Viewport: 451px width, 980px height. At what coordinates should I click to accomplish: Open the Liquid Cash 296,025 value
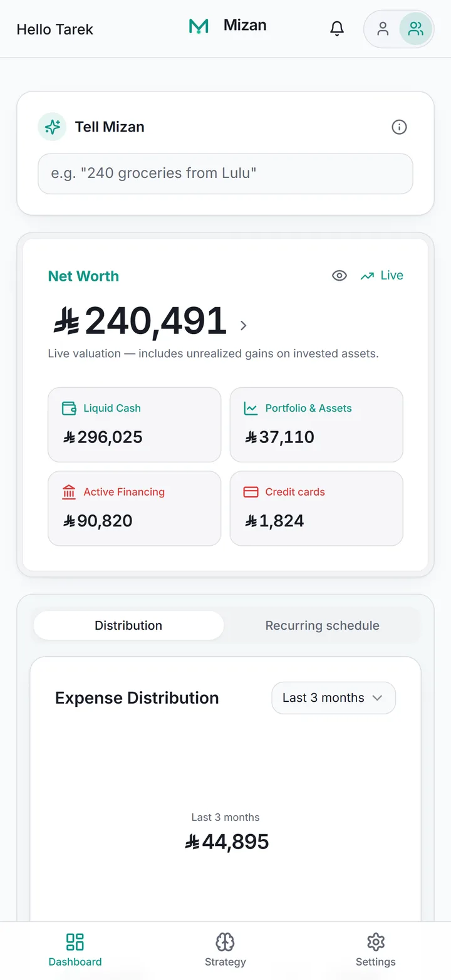(103, 437)
